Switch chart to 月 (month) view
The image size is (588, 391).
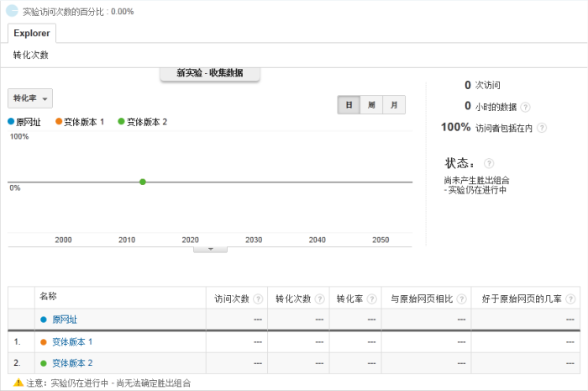click(394, 105)
